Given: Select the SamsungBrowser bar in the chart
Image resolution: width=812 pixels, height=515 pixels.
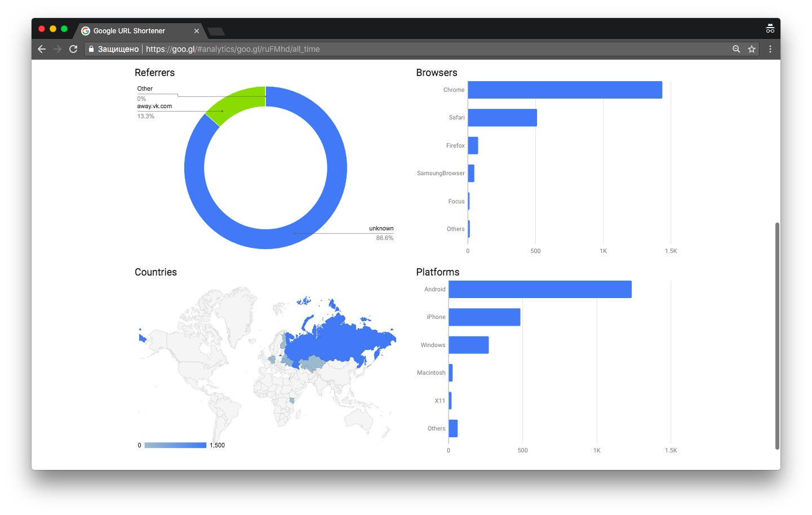Looking at the screenshot, I should click(x=471, y=174).
